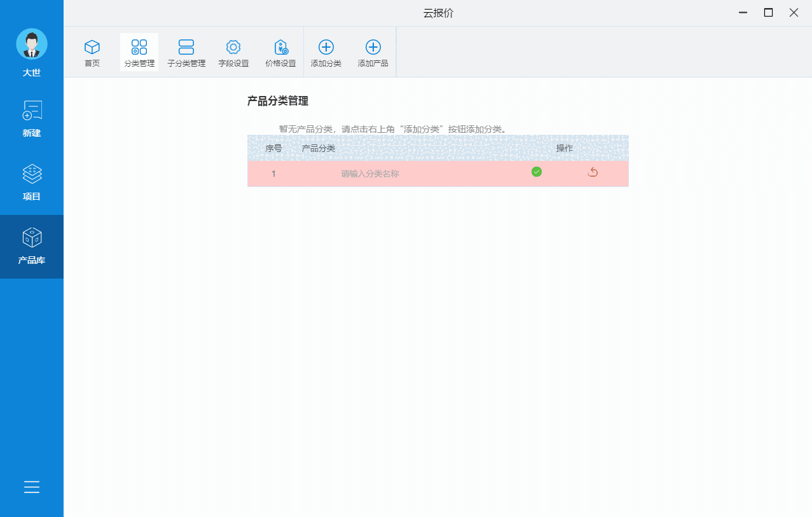Viewport: 812px width, 517px height.
Task: Select the 新建 new item sidebar icon
Action: (x=31, y=118)
